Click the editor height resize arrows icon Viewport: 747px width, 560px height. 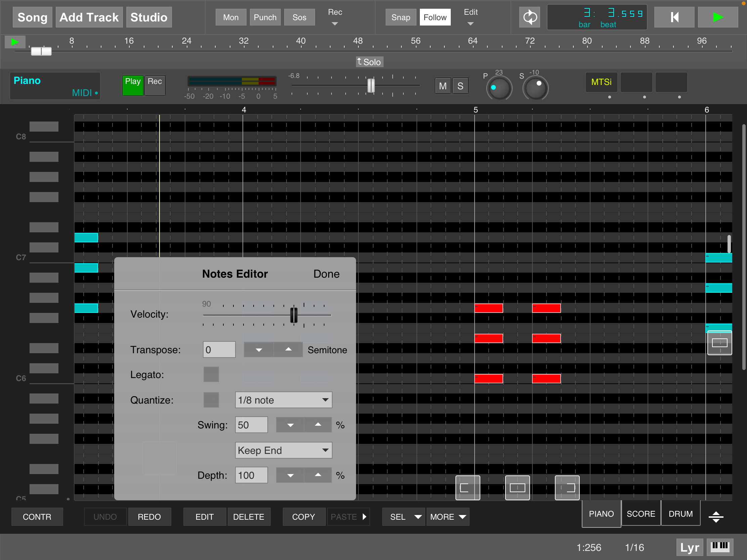715,516
